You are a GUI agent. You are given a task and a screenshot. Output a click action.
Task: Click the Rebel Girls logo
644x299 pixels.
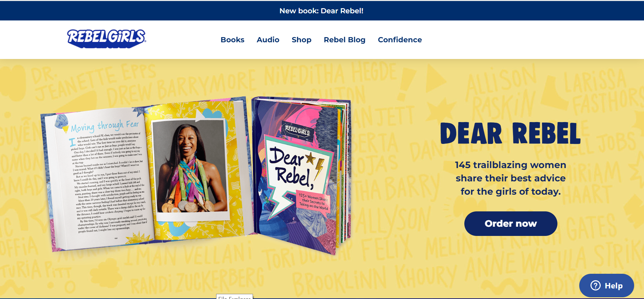(x=107, y=39)
